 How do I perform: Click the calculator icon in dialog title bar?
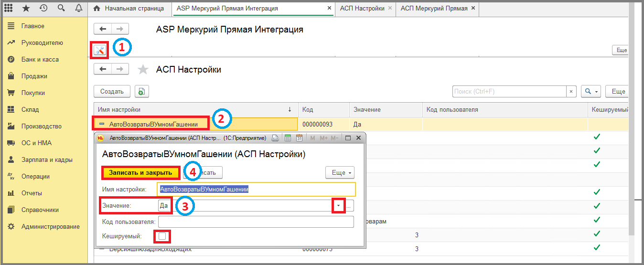click(x=288, y=138)
